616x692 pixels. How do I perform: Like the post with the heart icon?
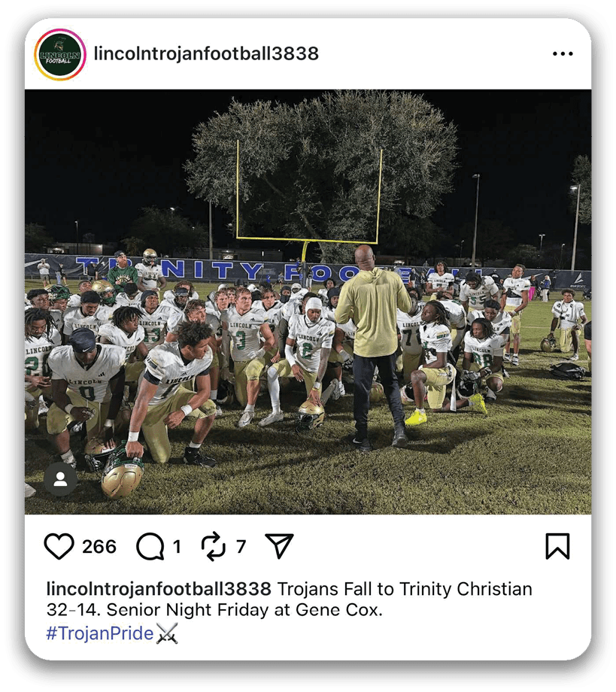click(59, 546)
